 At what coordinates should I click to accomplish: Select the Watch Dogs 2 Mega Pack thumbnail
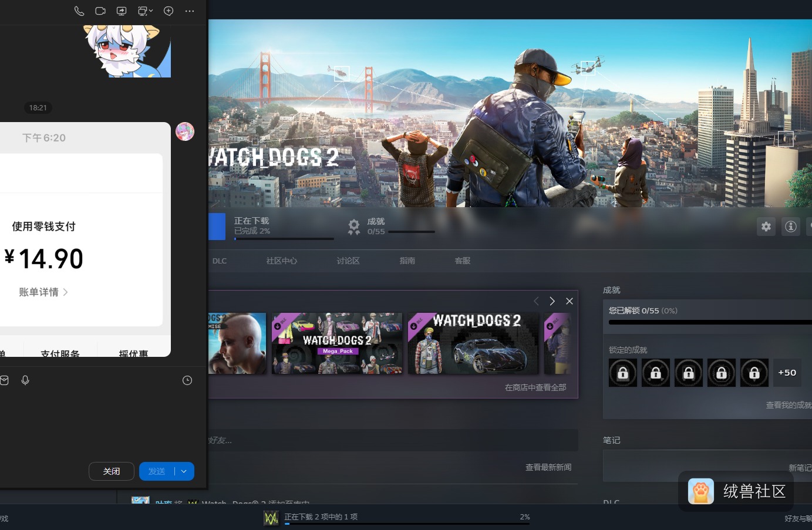tap(337, 343)
